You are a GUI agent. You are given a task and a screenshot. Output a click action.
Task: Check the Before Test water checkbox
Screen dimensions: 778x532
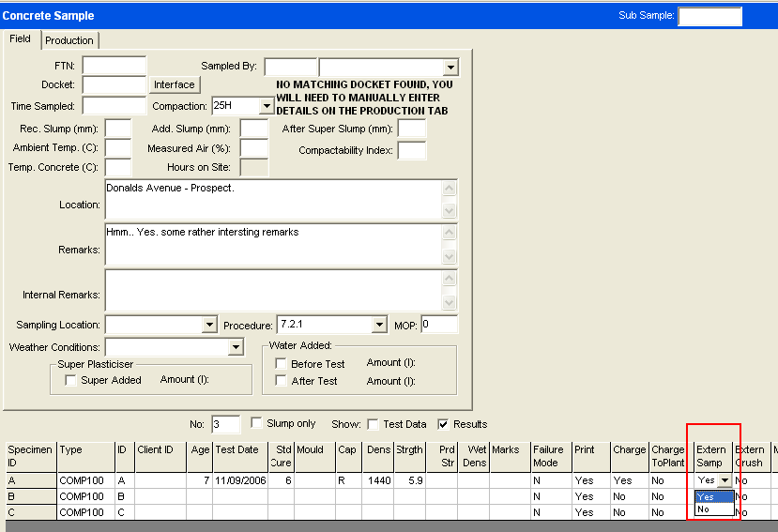[x=282, y=364]
